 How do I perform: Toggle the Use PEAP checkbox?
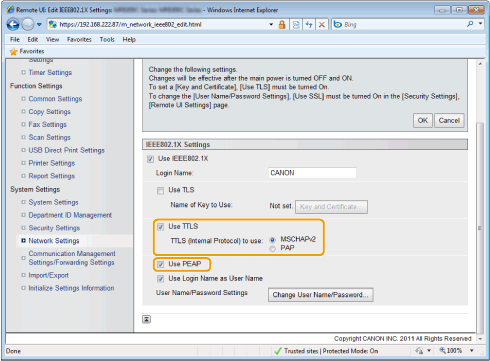click(x=161, y=264)
